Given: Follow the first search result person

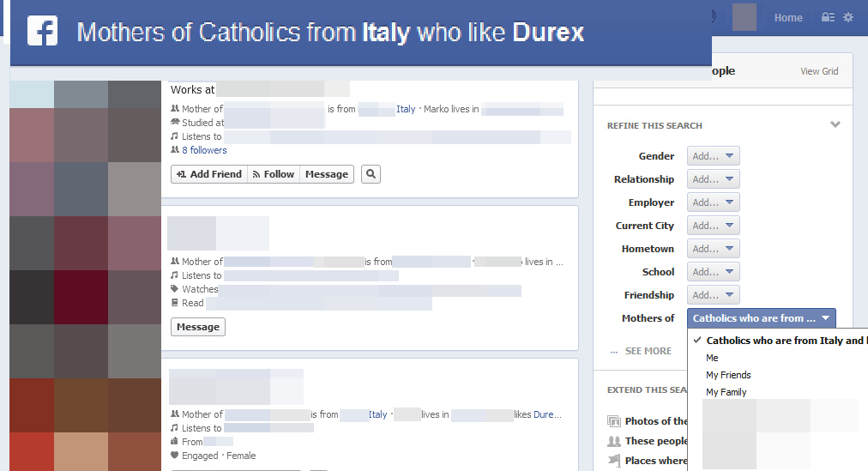Looking at the screenshot, I should [x=274, y=174].
